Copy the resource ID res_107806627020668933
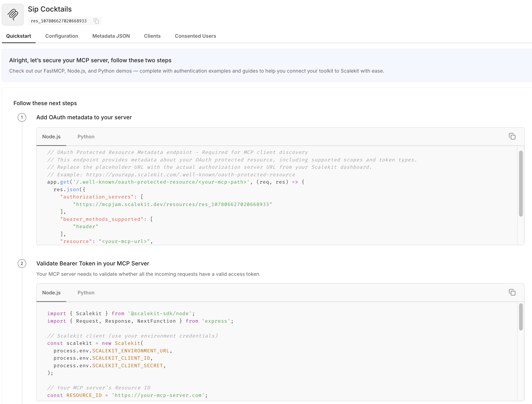Screen dimensions: 532x404 (96, 21)
